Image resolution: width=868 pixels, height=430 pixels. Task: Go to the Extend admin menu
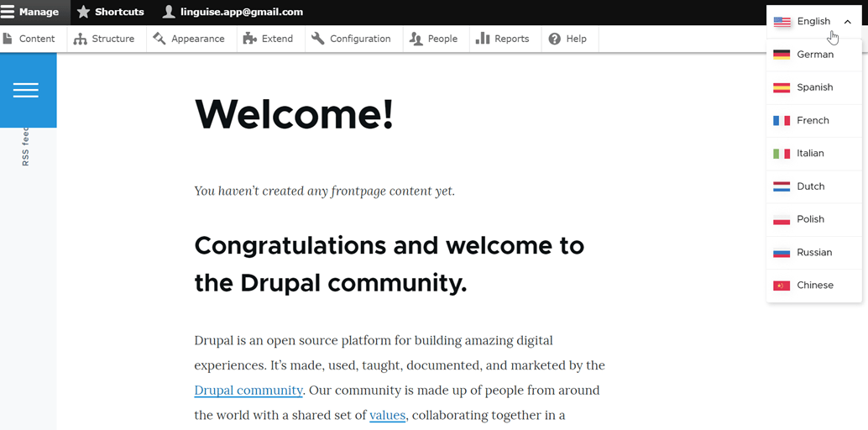pyautogui.click(x=270, y=39)
